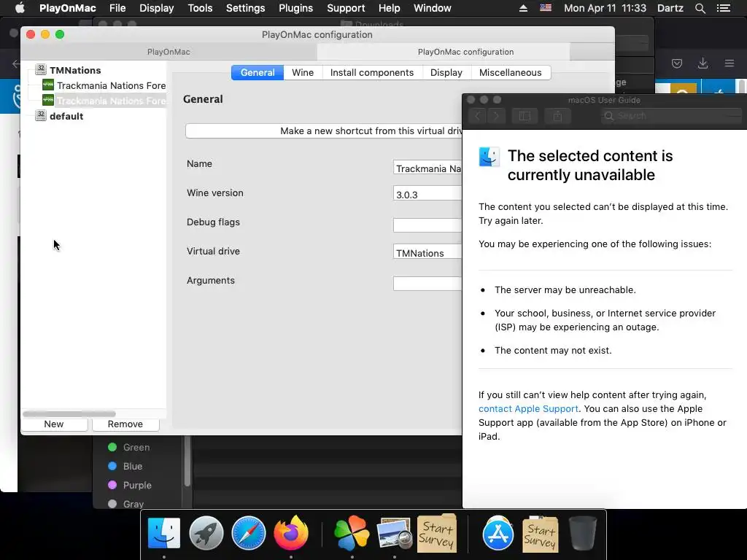Launch Launchpad from the Dock
Screen dimensions: 747x560
pyautogui.click(x=206, y=533)
